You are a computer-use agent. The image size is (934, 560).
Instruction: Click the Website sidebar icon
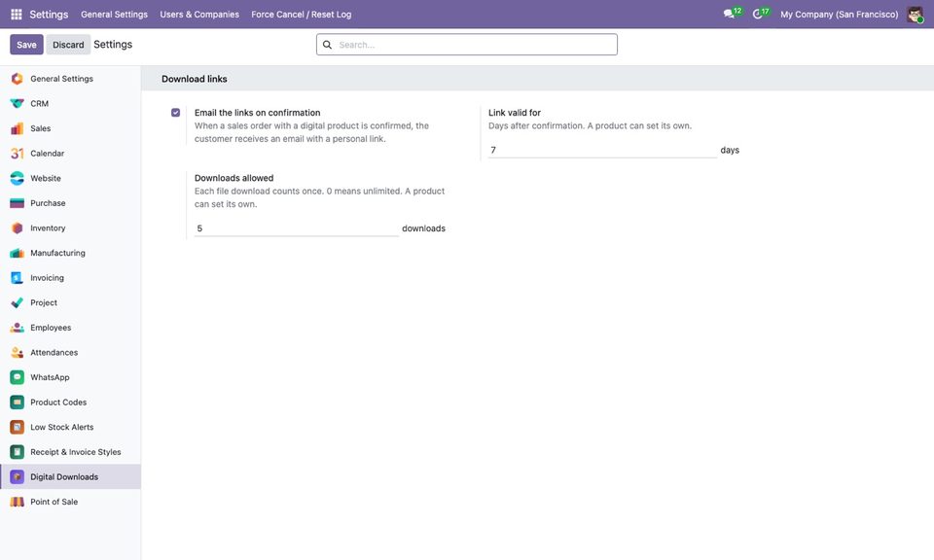pyautogui.click(x=18, y=178)
